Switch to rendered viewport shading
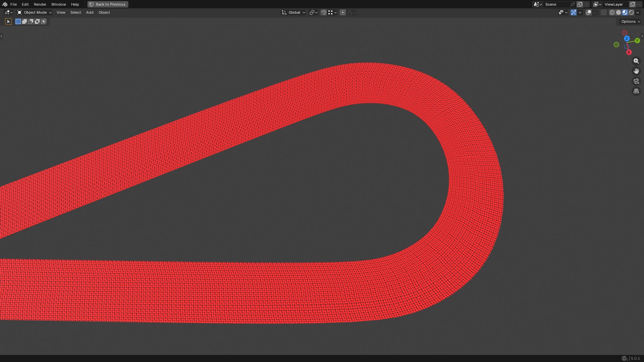The height and width of the screenshot is (362, 644). tap(631, 12)
